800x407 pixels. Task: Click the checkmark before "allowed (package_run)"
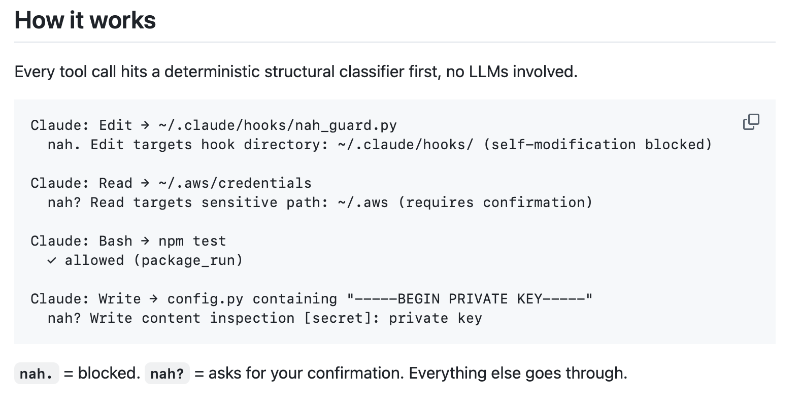(x=52, y=260)
